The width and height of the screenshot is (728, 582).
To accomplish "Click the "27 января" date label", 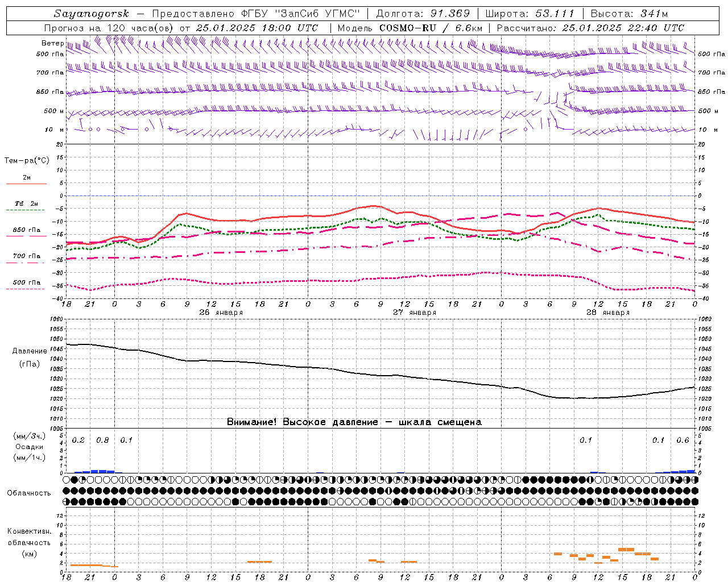I will coord(415,313).
